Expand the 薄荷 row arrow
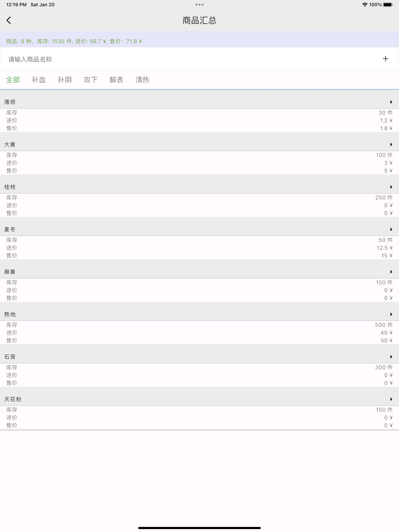This screenshot has height=532, width=399. (391, 102)
